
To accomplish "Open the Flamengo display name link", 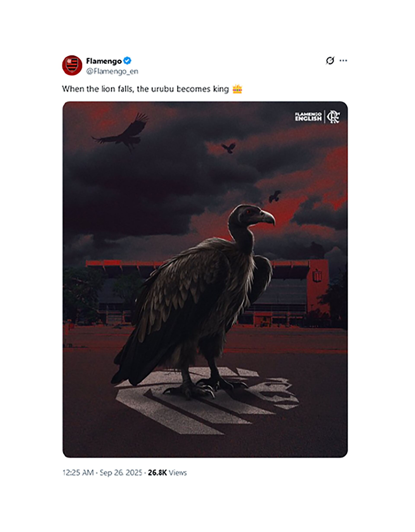I will click(104, 61).
